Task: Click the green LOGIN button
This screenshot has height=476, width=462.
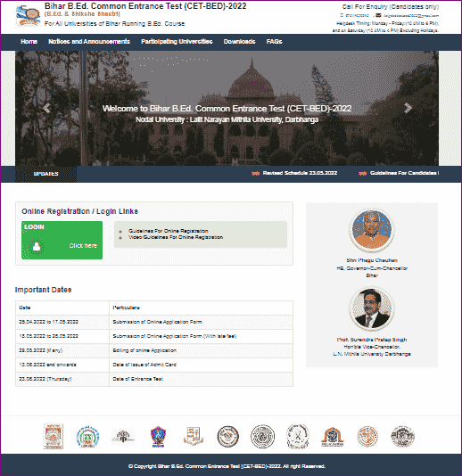Action: 62,240
